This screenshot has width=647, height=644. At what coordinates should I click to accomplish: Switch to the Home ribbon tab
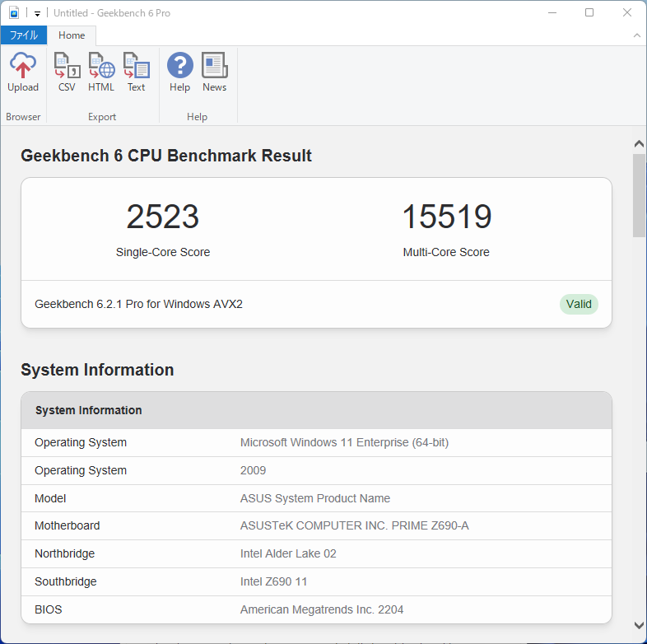(72, 35)
